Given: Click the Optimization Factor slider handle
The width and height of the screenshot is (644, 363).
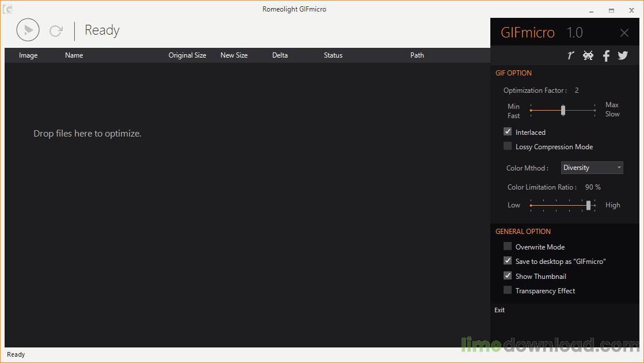Looking at the screenshot, I should (563, 110).
